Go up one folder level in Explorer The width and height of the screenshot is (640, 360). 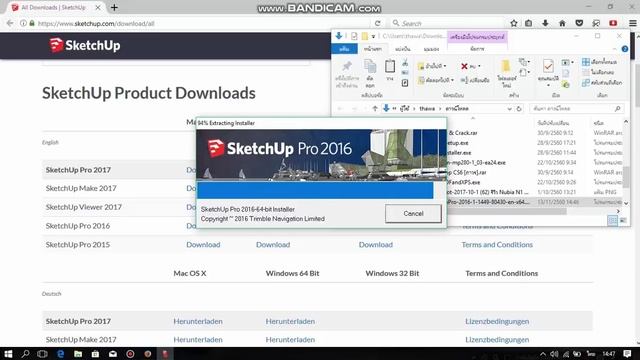375,109
